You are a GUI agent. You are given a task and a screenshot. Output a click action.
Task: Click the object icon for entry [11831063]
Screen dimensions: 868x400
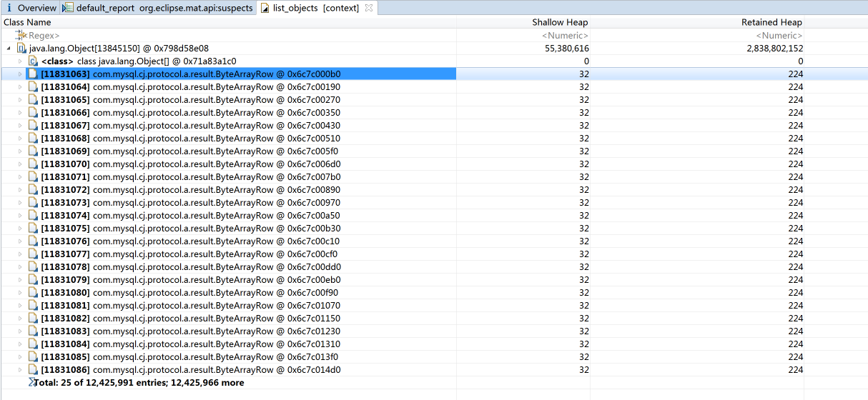[33, 74]
